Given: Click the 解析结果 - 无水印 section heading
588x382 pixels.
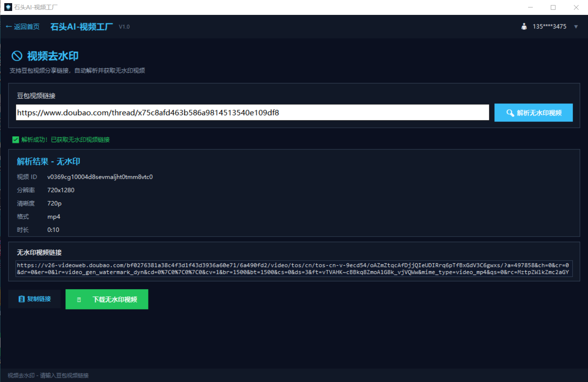Looking at the screenshot, I should click(49, 161).
